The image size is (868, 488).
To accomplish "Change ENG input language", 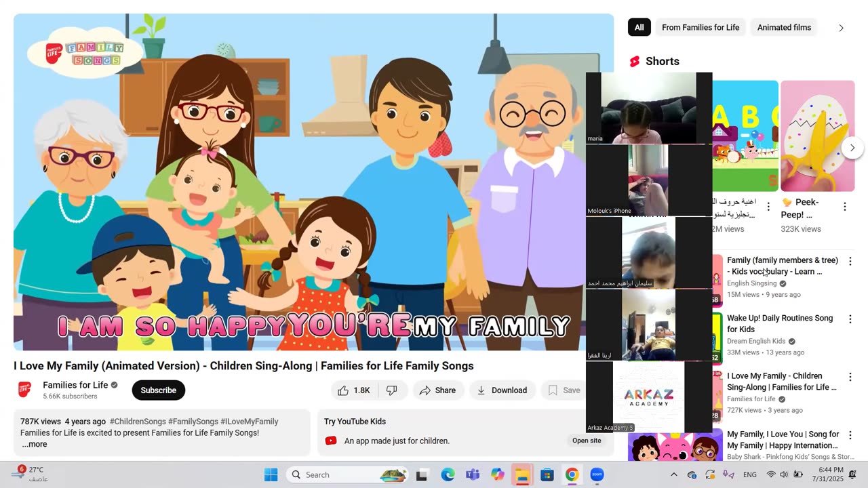I will pyautogui.click(x=750, y=474).
